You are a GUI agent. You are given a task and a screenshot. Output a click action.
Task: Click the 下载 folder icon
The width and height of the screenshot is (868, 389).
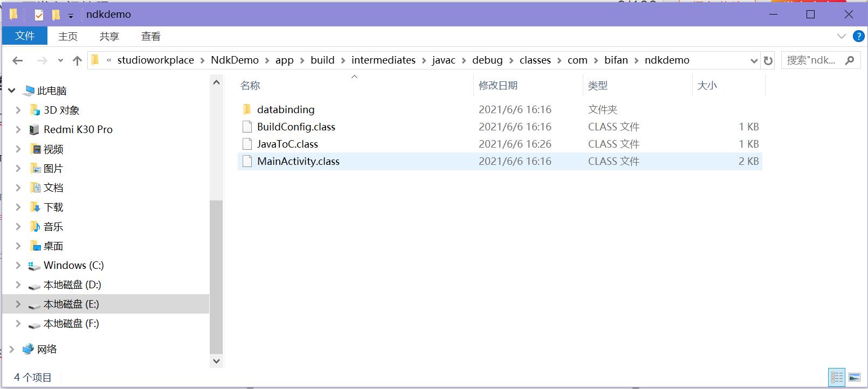(35, 207)
